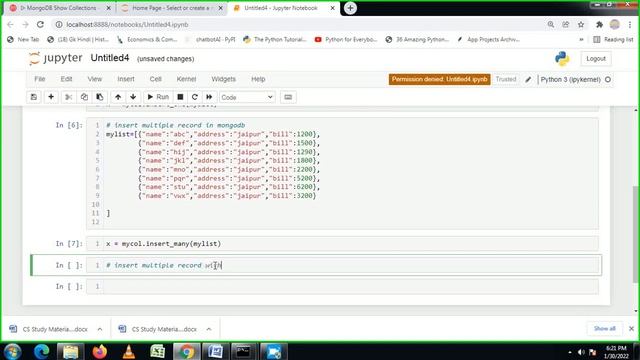
Task: Open the Widgets menu
Action: [223, 79]
